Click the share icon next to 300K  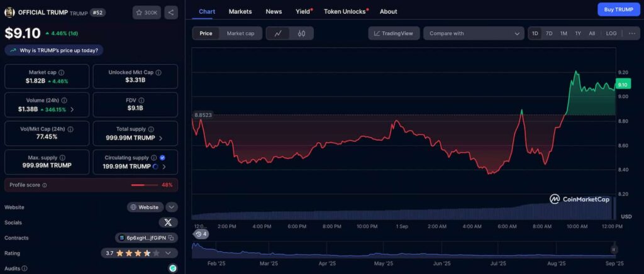171,13
